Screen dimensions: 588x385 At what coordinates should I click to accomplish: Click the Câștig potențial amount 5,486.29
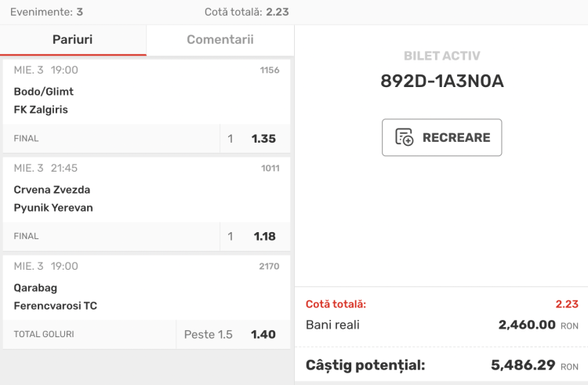(x=523, y=365)
